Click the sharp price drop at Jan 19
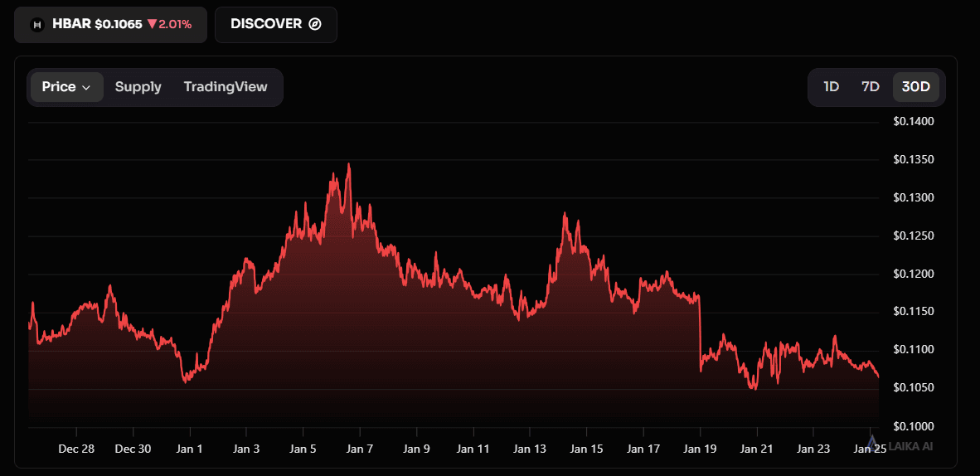980x476 pixels. tap(700, 332)
